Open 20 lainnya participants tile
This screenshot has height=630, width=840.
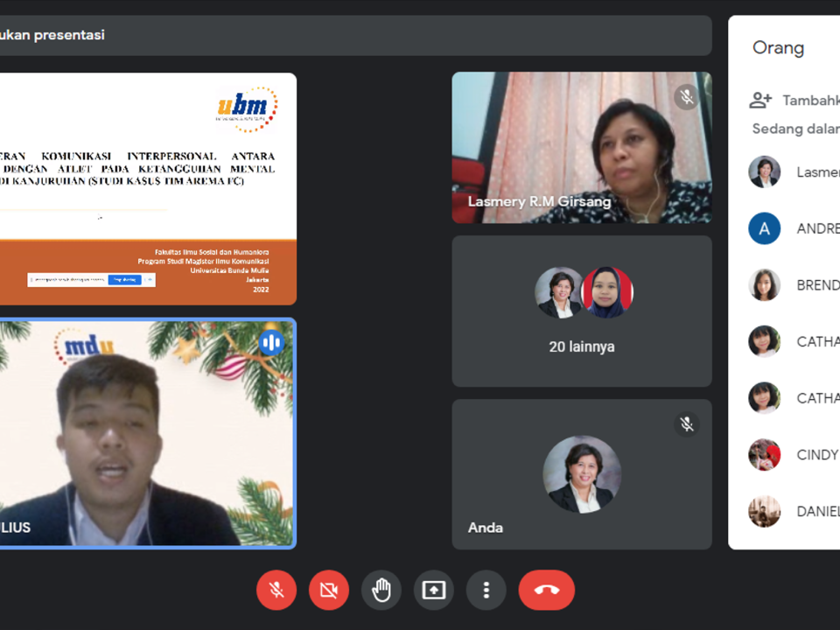pos(582,311)
